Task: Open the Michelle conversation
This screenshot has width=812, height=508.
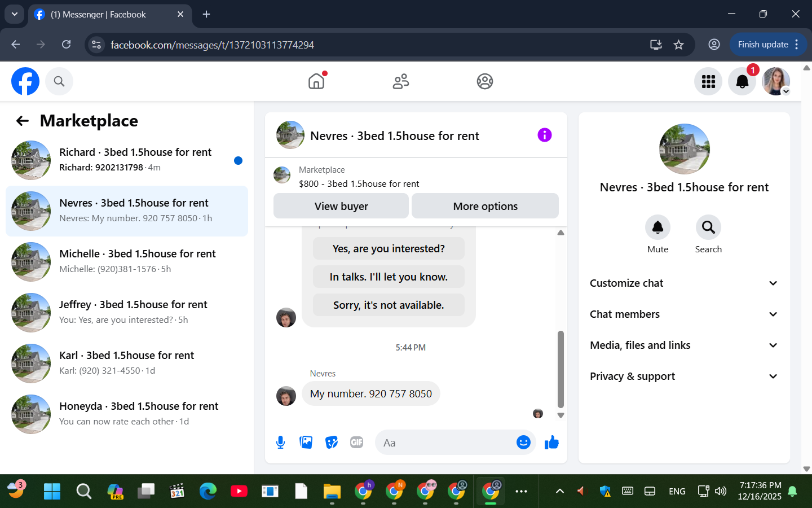Action: (x=127, y=262)
